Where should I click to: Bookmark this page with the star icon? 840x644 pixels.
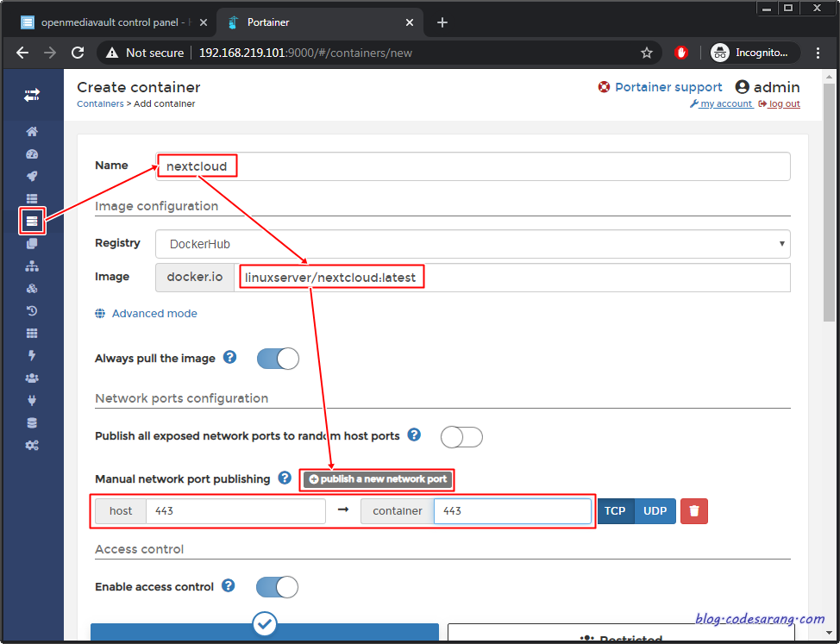(x=647, y=53)
